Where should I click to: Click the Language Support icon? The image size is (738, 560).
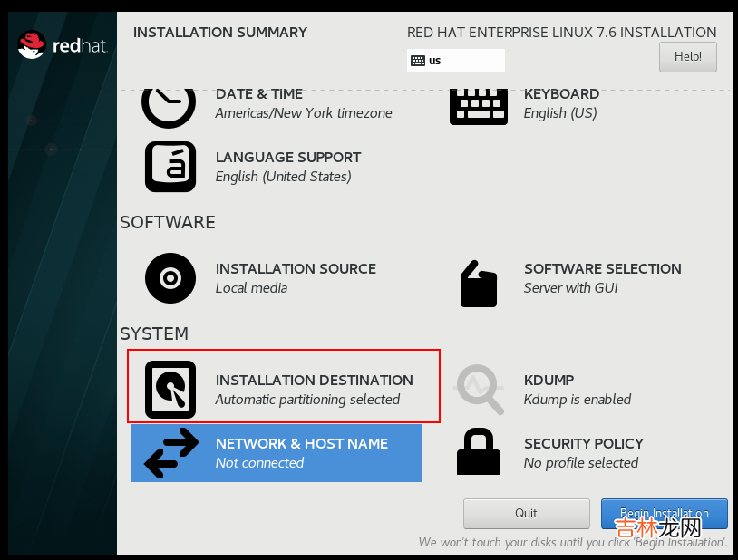[170, 167]
